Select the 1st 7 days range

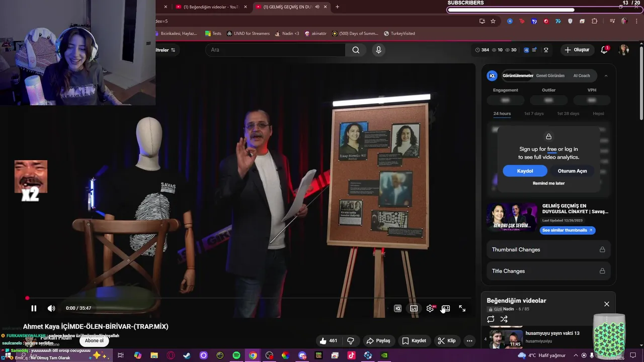(534, 114)
